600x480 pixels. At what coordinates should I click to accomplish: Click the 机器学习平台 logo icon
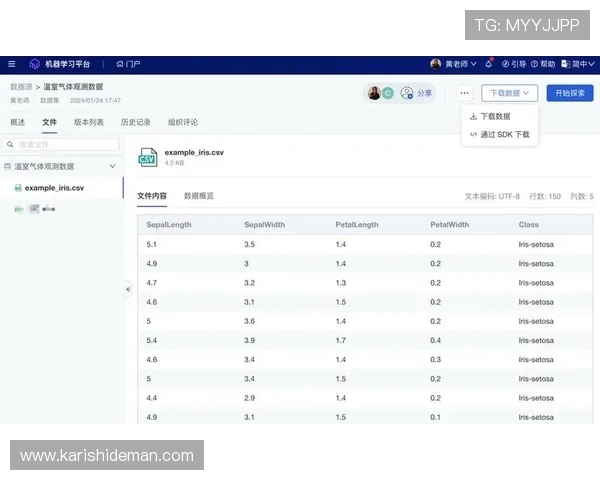(x=34, y=64)
